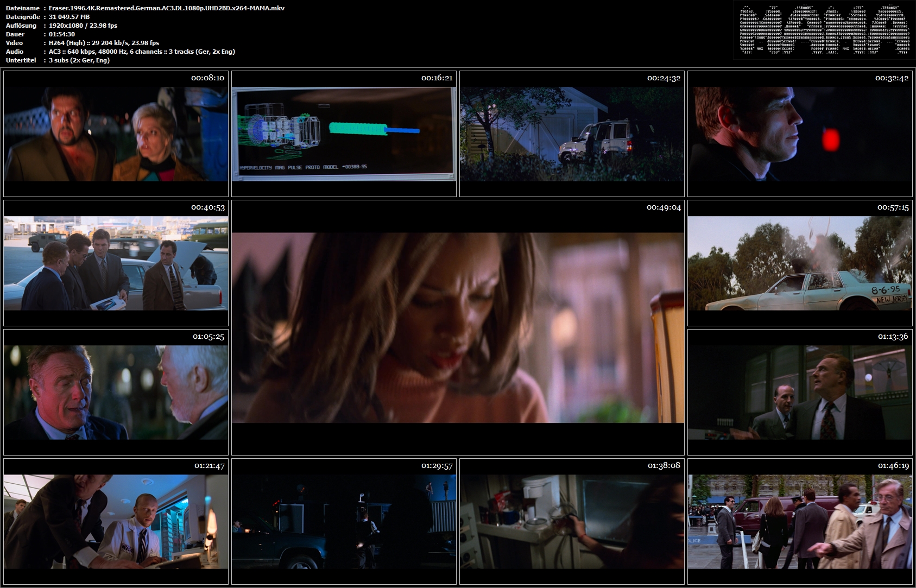
Task: Select the frame with bald man in lab coat
Action: tap(116, 521)
